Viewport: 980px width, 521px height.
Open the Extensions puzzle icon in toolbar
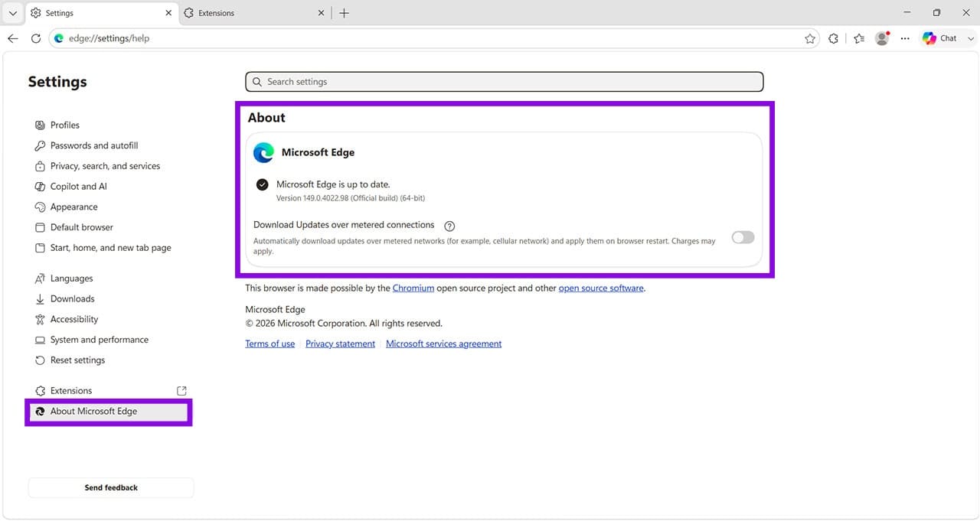coord(834,38)
